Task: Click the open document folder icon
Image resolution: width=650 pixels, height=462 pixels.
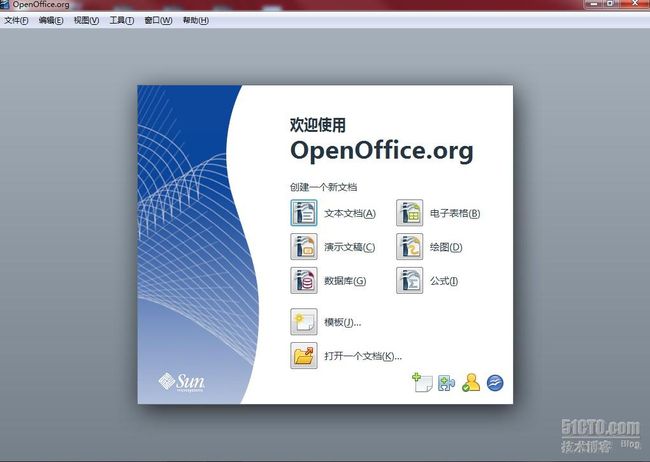Action: 304,356
